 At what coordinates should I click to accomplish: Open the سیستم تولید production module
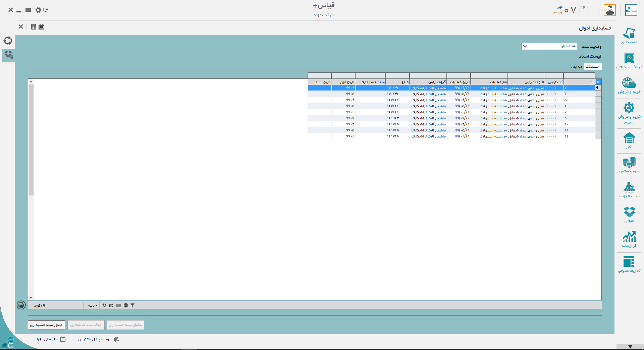[x=629, y=190]
